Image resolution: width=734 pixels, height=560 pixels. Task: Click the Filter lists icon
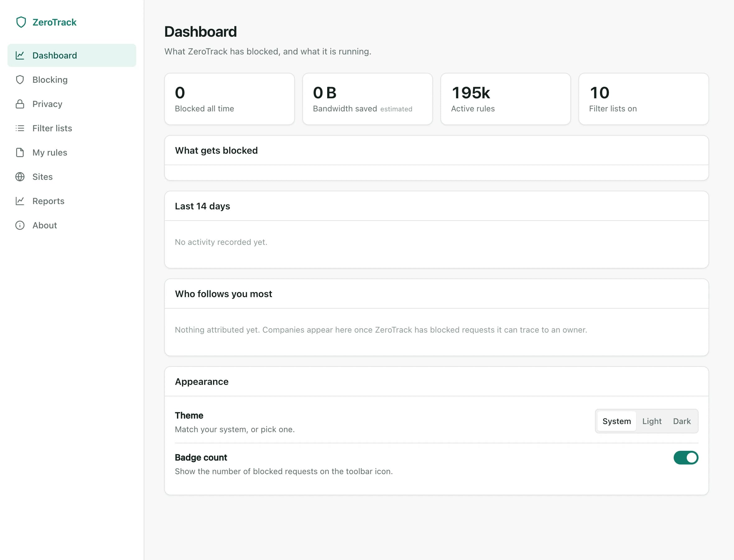point(20,128)
